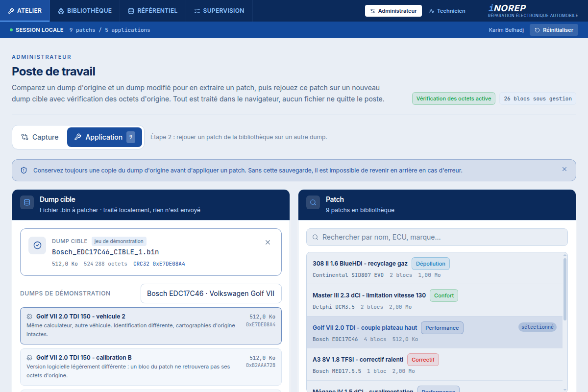Viewport: 588px width, 392px height.
Task: Click the Bibliothèque cubes icon
Action: tap(61, 11)
